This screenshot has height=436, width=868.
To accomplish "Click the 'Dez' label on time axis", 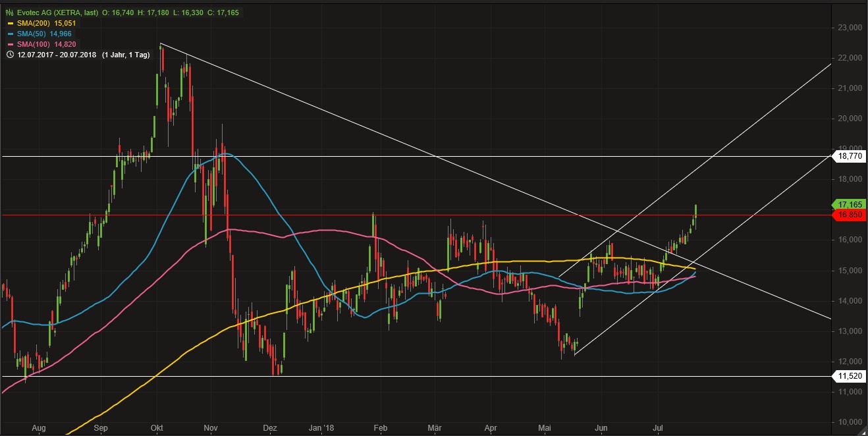I will (269, 427).
